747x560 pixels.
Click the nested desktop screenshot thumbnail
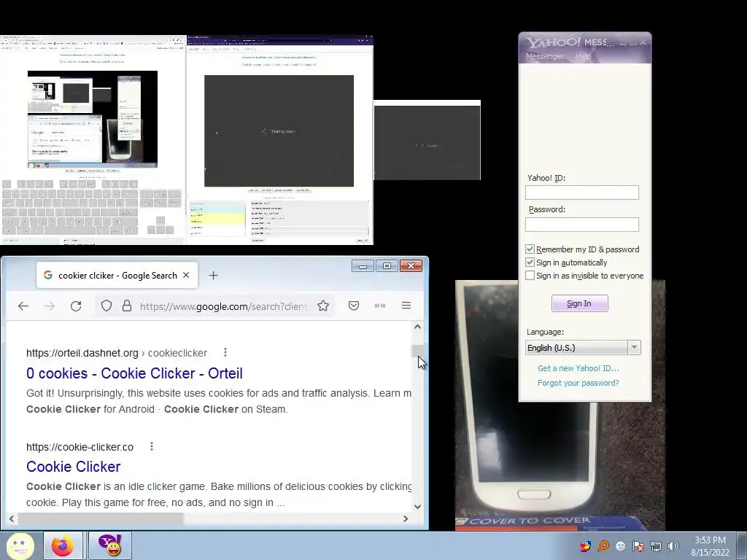coord(93,119)
